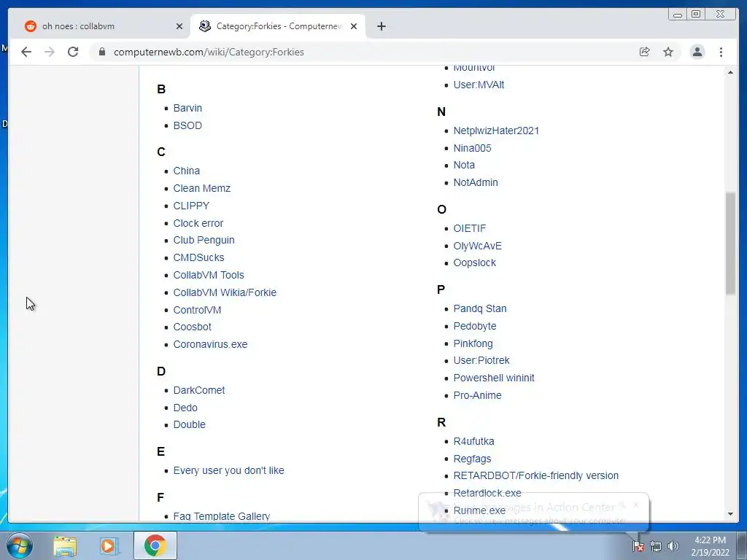Viewport: 747px width, 560px height.
Task: Share this page using the share icon
Action: 645,52
